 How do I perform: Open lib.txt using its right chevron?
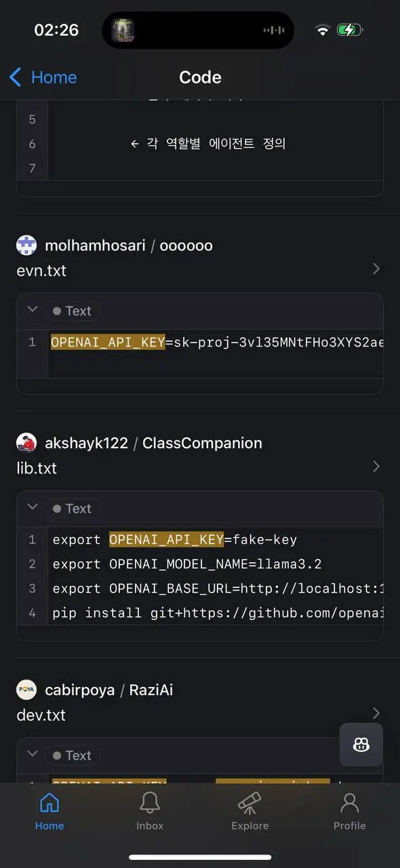[x=377, y=467]
